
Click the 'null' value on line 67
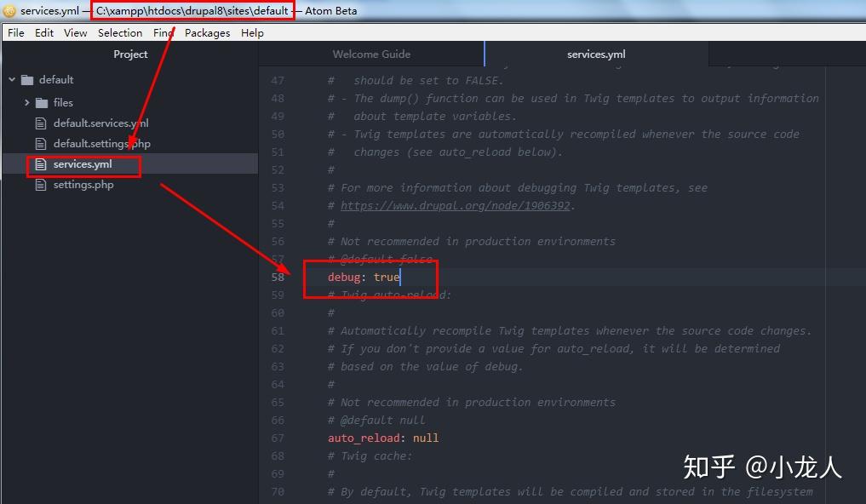pyautogui.click(x=426, y=438)
